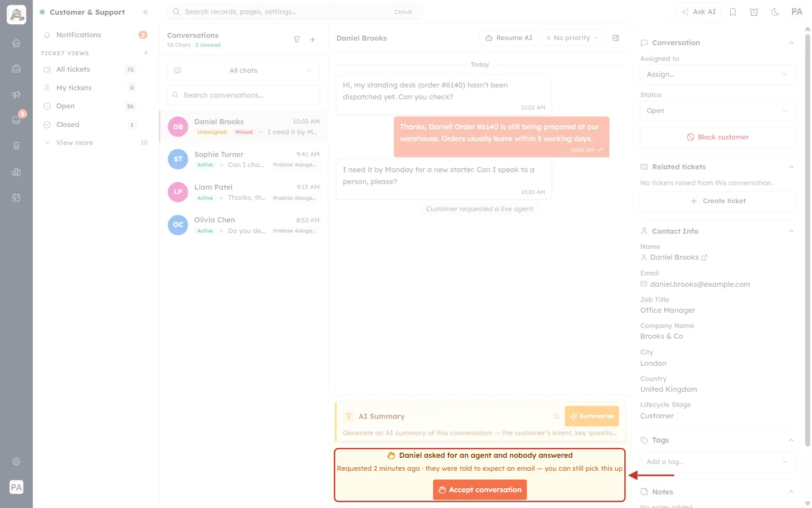Open the No priority dropdown
The width and height of the screenshot is (812, 508).
click(x=572, y=38)
